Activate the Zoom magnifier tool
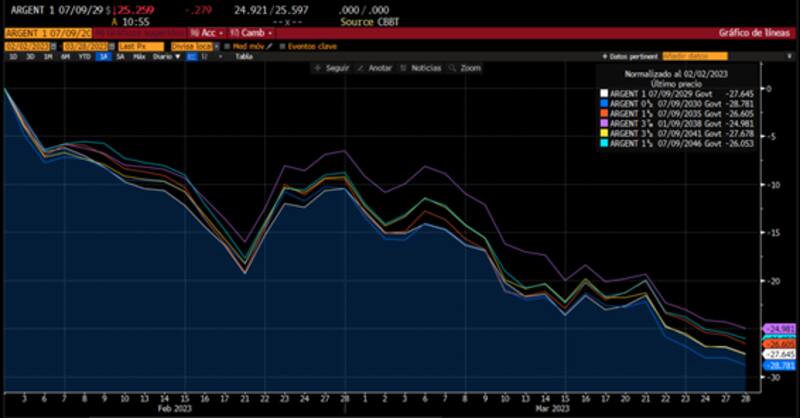The height and width of the screenshot is (418, 800). [468, 68]
